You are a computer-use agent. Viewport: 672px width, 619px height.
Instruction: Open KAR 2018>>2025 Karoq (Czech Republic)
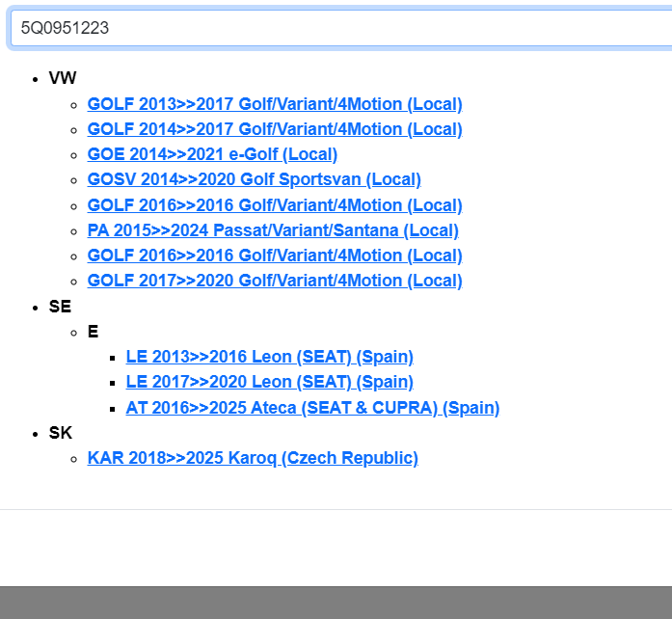click(x=253, y=458)
